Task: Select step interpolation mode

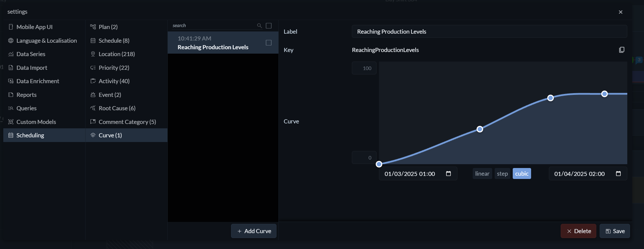Action: click(502, 173)
